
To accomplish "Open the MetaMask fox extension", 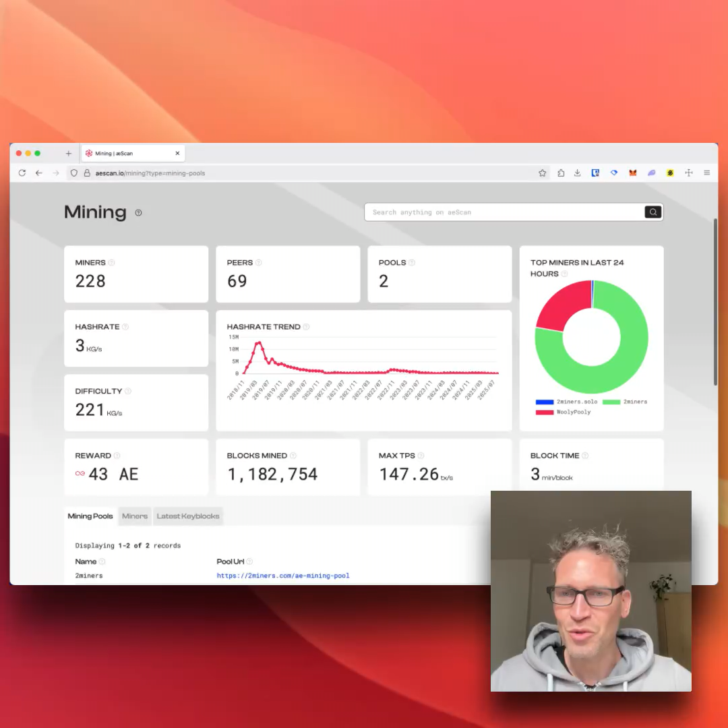I will point(632,173).
